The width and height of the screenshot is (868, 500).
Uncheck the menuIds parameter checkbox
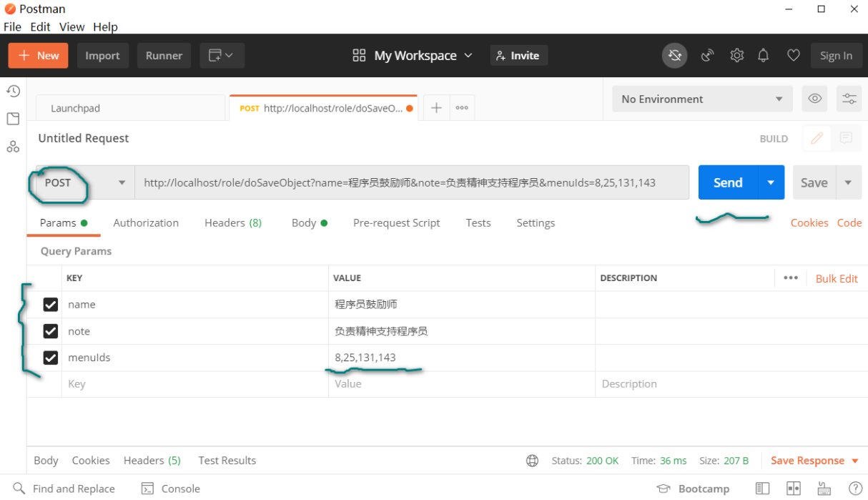point(50,358)
